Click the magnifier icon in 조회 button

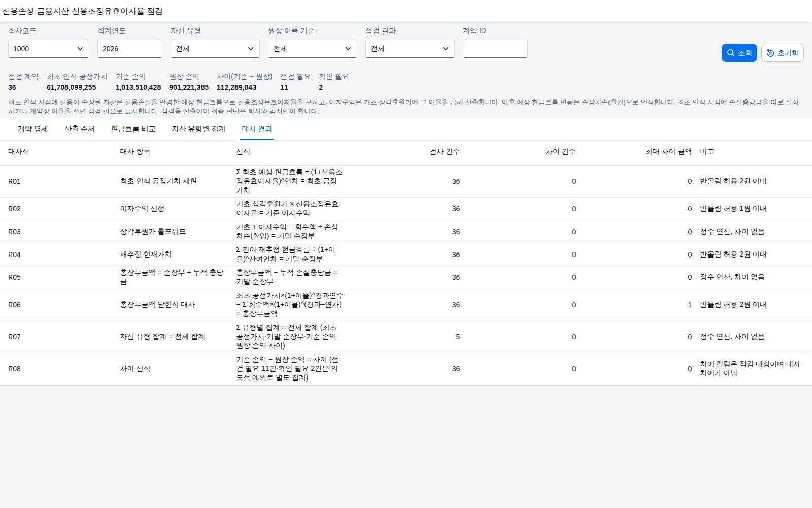731,53
